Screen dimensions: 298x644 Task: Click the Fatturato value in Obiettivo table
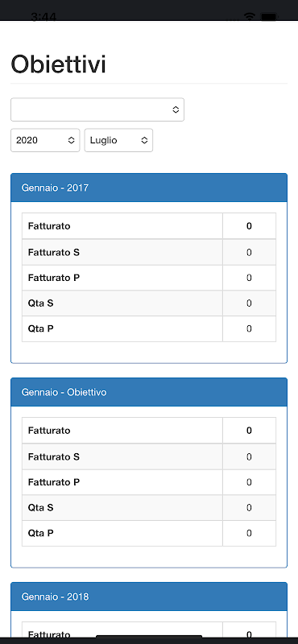click(249, 431)
